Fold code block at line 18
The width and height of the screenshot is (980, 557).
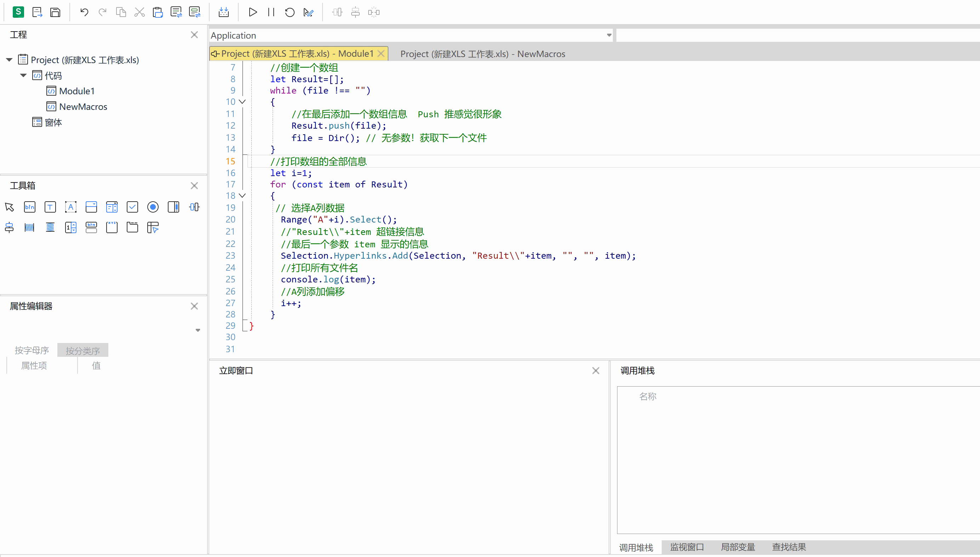[x=242, y=196]
